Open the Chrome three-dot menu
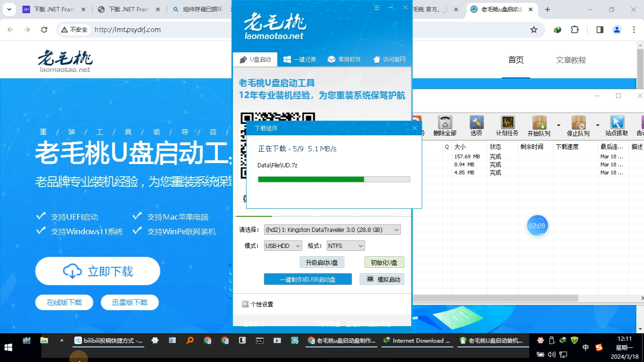The height and width of the screenshot is (362, 644). [634, 30]
